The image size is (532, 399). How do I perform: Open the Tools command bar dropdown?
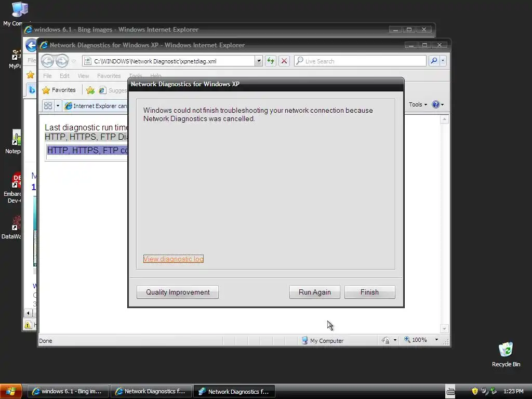click(x=418, y=104)
